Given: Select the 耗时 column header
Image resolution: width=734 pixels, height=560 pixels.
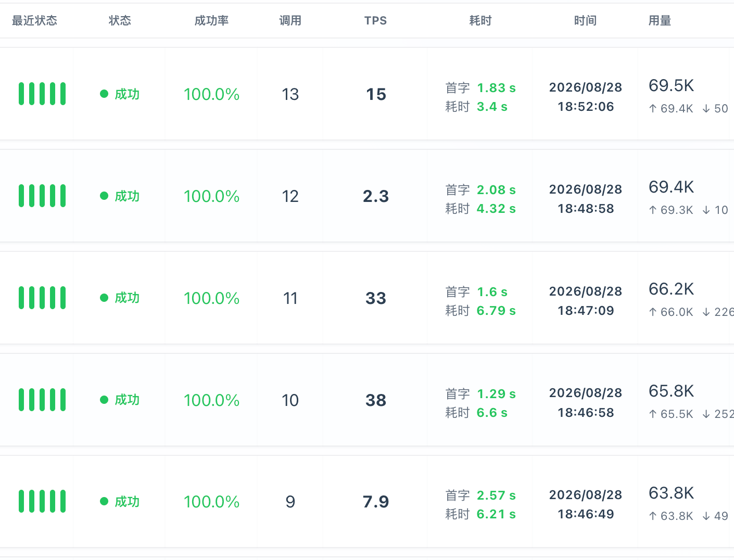Looking at the screenshot, I should tap(480, 21).
